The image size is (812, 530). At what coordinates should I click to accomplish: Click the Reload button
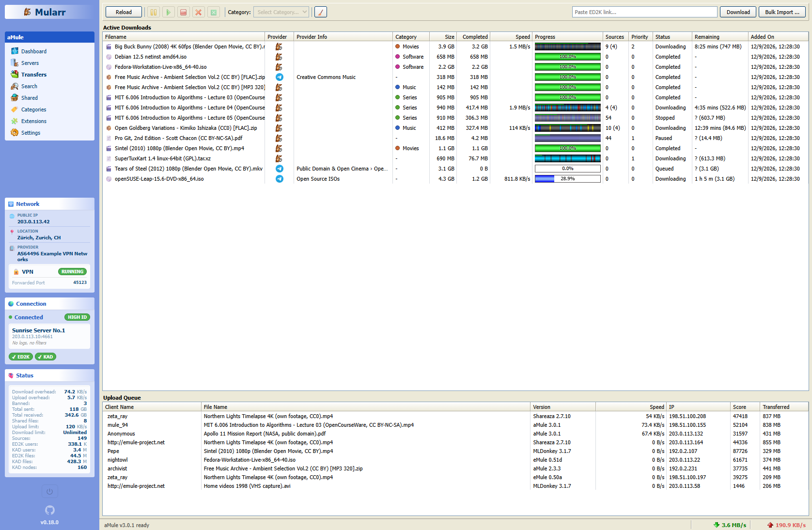pyautogui.click(x=124, y=12)
